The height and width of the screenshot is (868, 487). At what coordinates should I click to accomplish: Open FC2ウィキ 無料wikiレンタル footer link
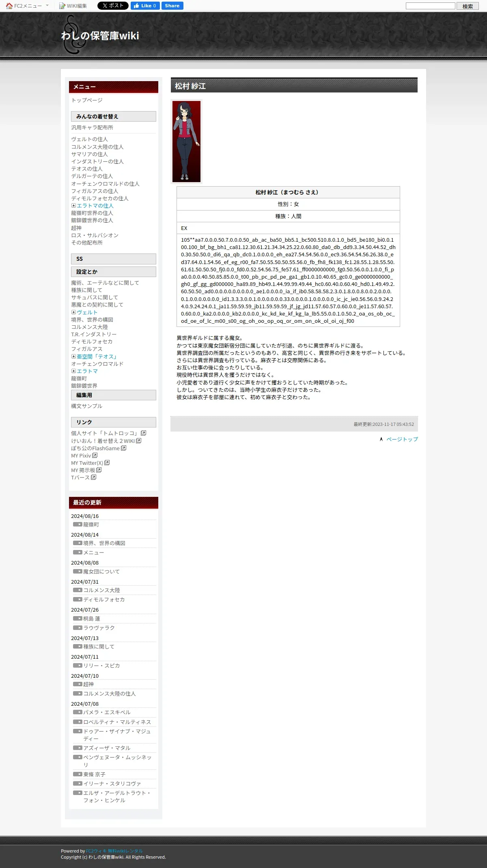(114, 851)
